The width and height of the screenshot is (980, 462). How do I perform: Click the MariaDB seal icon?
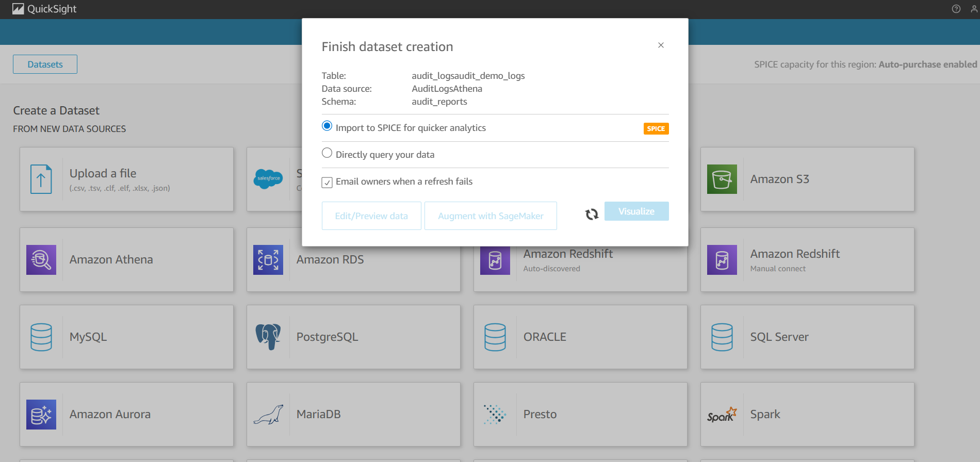(268, 414)
